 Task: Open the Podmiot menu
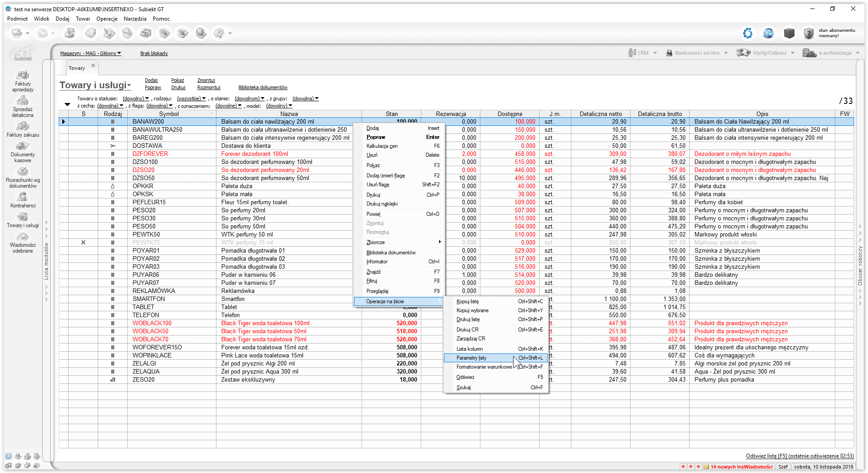click(x=17, y=19)
